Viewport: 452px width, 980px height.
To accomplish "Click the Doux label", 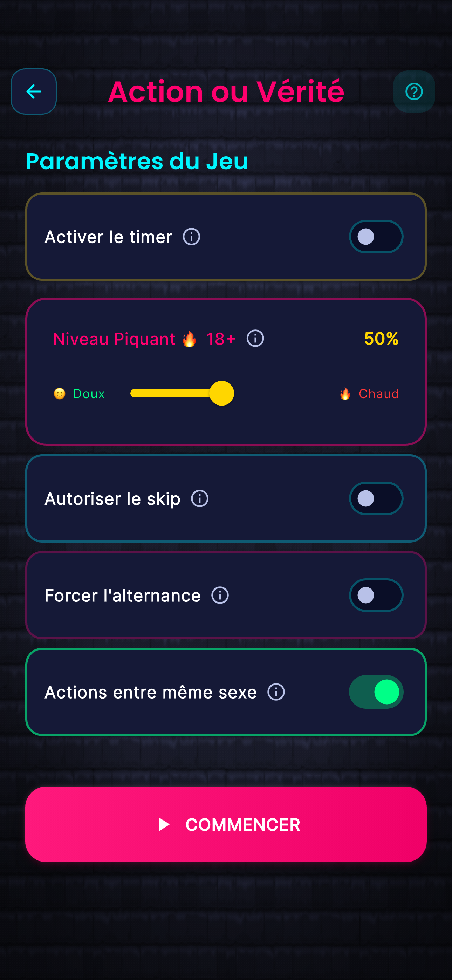I will tap(89, 394).
